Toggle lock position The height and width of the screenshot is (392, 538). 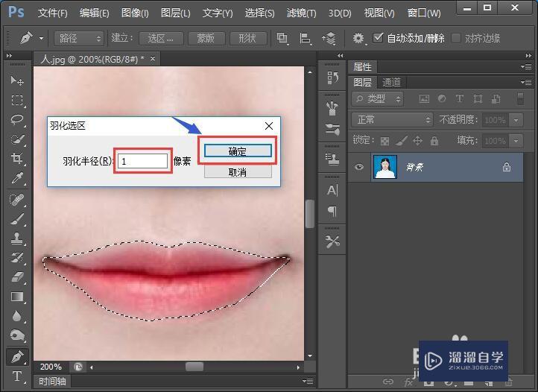(417, 140)
